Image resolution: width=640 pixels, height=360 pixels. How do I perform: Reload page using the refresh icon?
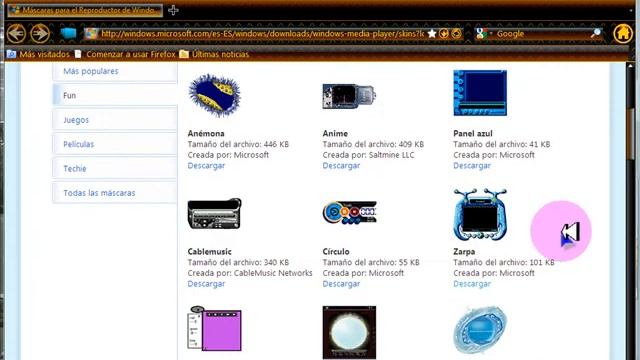457,33
